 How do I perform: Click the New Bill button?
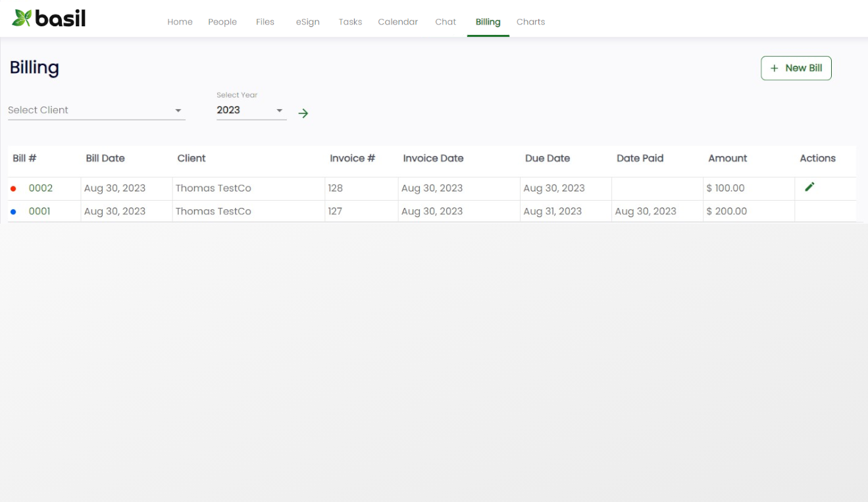[796, 68]
